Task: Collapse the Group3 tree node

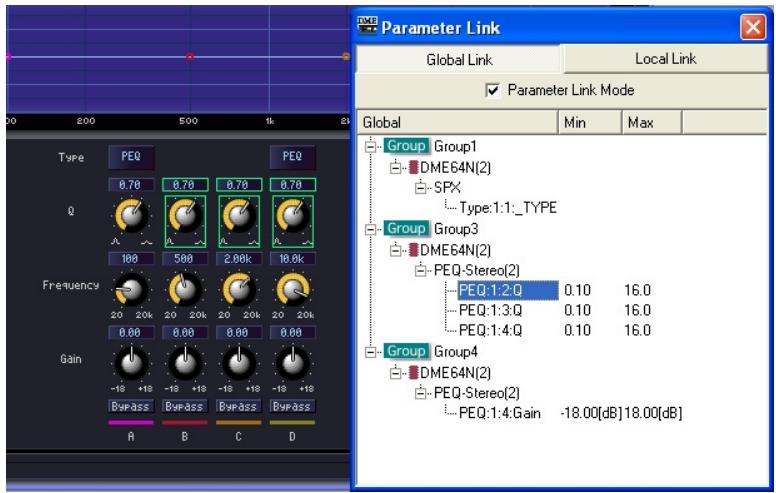Action: click(x=370, y=229)
